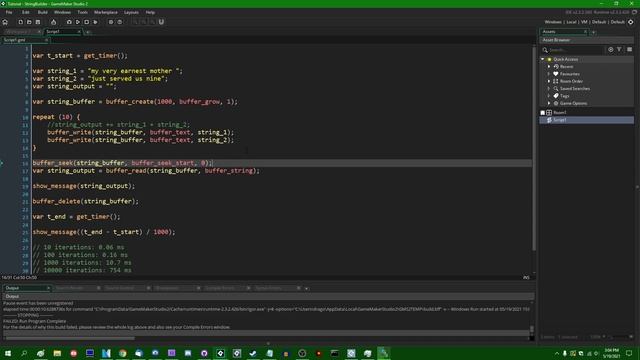
Task: Open asset browser hamburger menu
Action: coord(629,49)
